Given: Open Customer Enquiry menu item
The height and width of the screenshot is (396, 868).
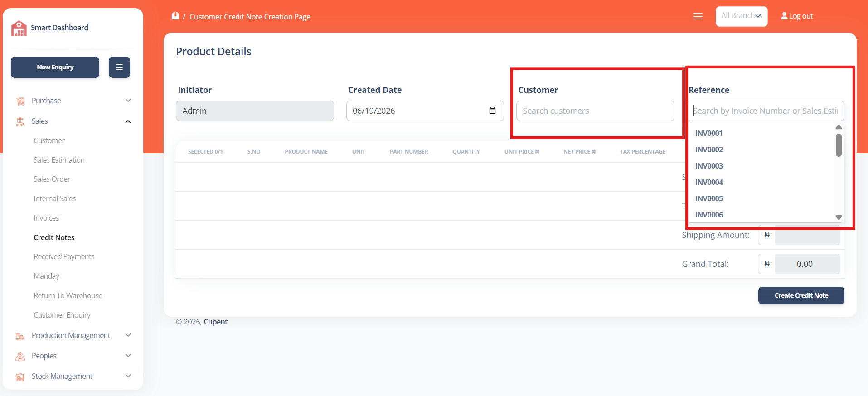Looking at the screenshot, I should tap(62, 315).
